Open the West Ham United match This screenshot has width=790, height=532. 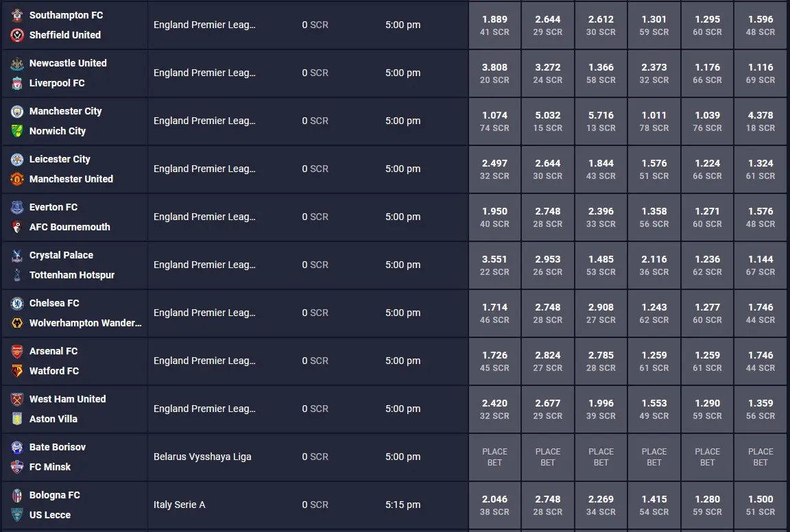pyautogui.click(x=67, y=399)
